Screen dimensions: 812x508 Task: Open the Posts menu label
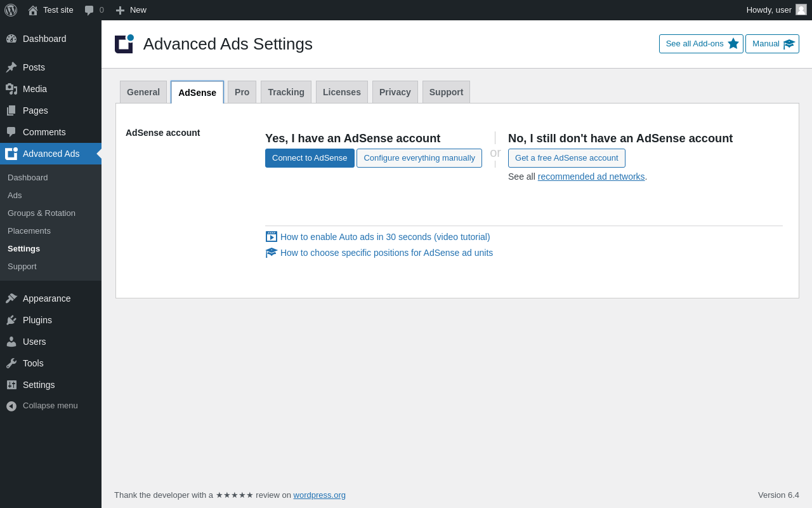(34, 67)
